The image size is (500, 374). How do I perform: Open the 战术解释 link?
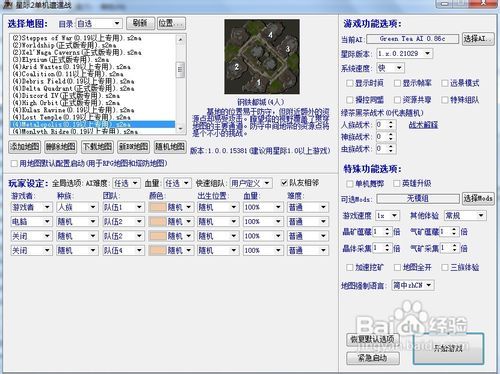(x=423, y=125)
